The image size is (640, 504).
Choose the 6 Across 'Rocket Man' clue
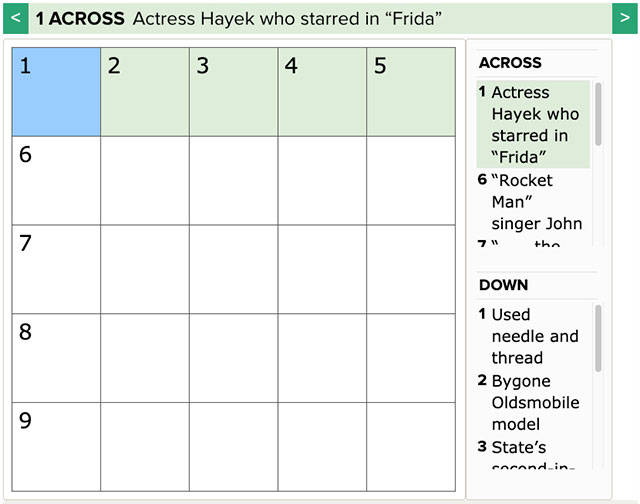pos(535,201)
